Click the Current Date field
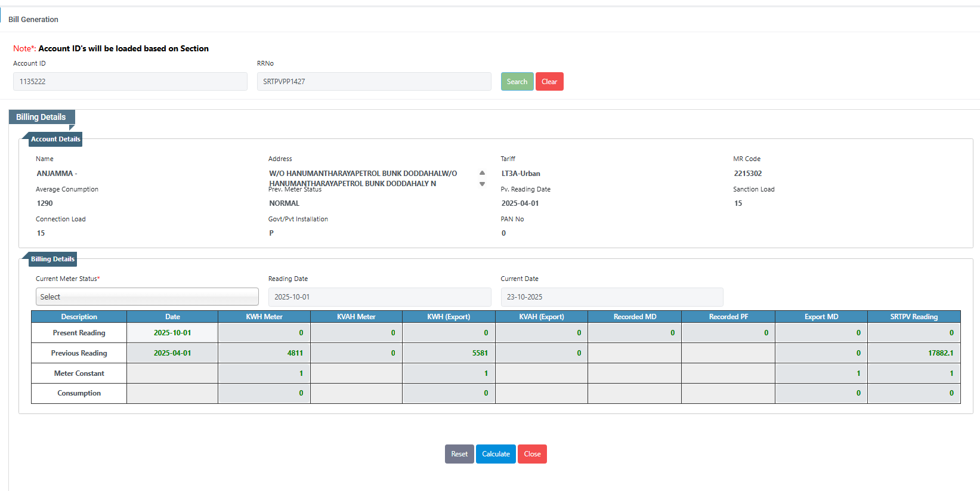 pyautogui.click(x=611, y=297)
